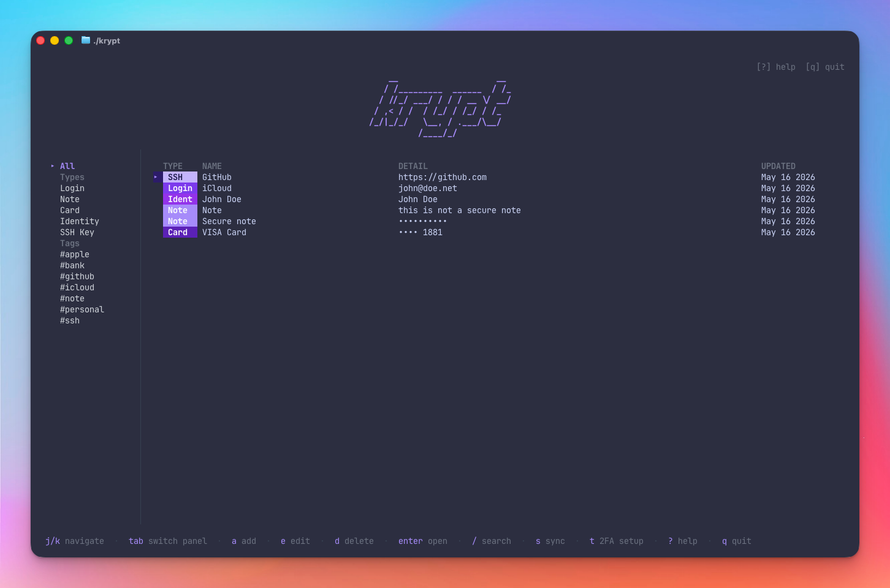Viewport: 890px width, 588px height.
Task: Click the Card type badge on VISA Card row
Action: click(180, 232)
